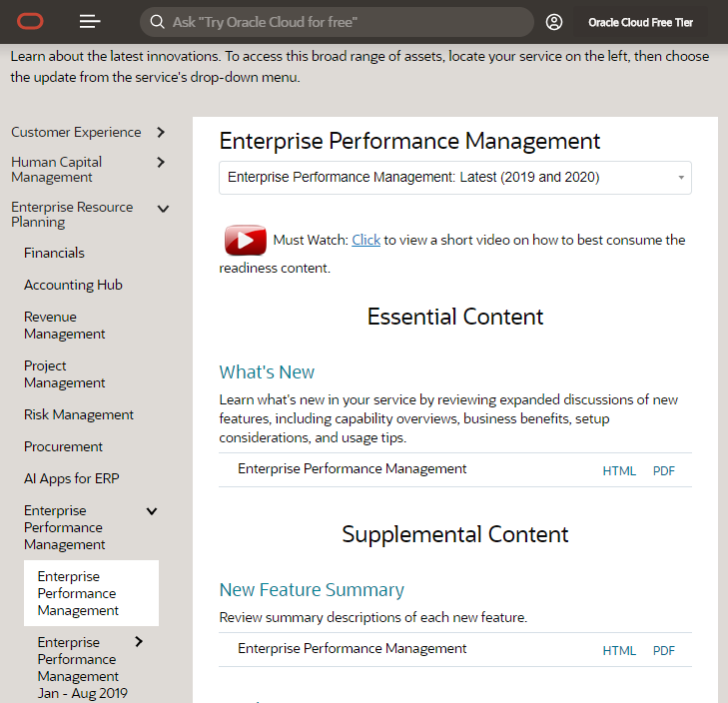Screen dimensions: 728x703
Task: Collapse the Enterprise Resource Planning section
Action: coord(163,209)
